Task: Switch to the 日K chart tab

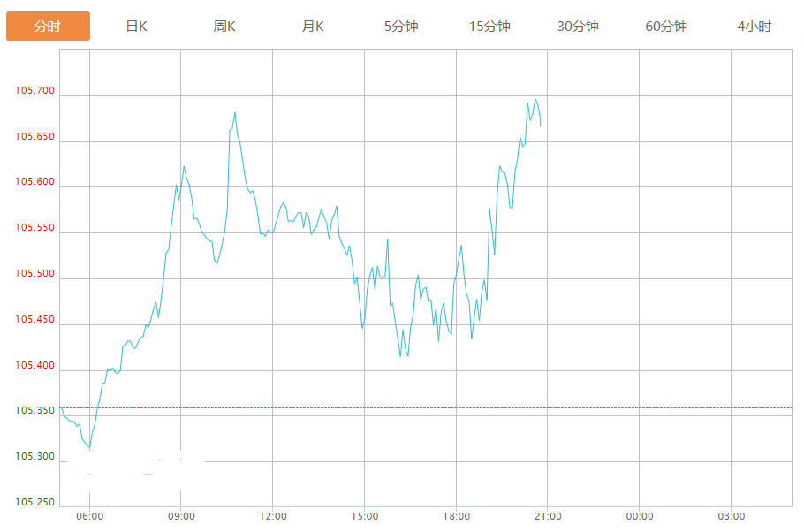Action: (x=136, y=27)
